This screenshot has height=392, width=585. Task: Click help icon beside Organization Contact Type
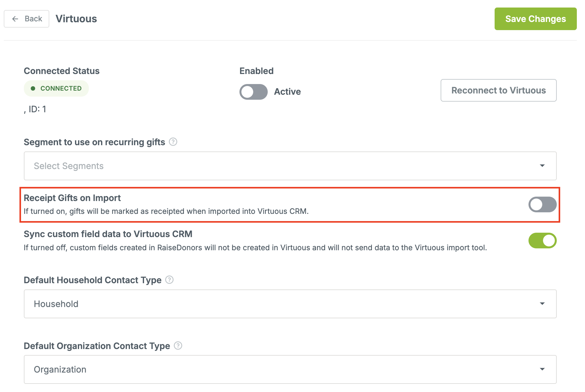[178, 346]
